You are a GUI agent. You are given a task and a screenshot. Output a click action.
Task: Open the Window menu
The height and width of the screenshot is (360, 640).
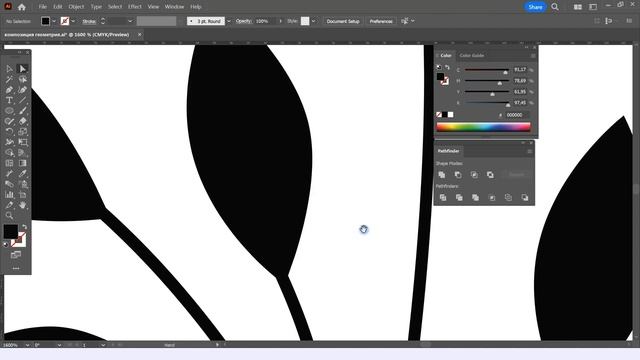click(174, 7)
